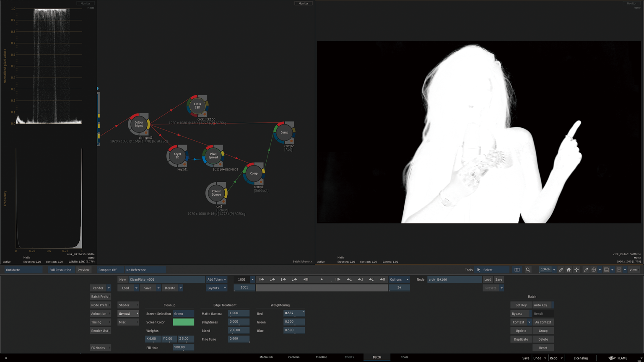This screenshot has width=644, height=362.
Task: Click the pan arrows icon
Action: [x=576, y=270]
